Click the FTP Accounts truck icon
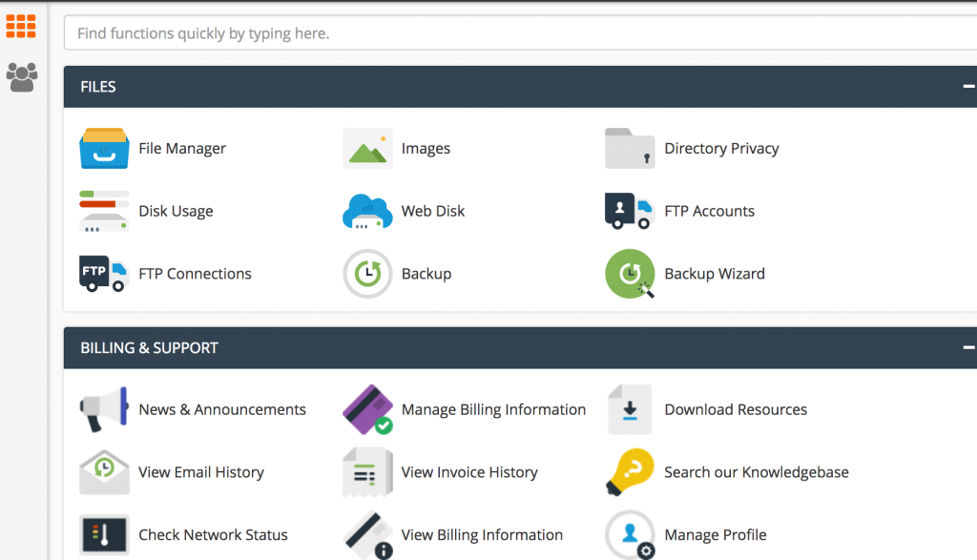This screenshot has width=977, height=560. point(630,211)
